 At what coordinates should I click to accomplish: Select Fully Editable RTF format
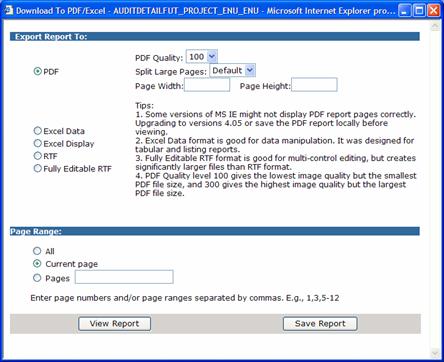coord(38,168)
